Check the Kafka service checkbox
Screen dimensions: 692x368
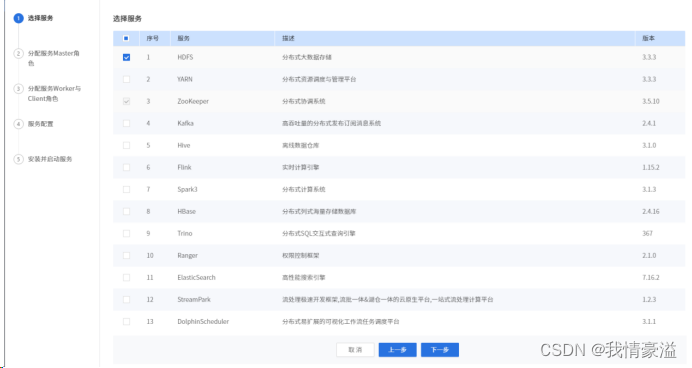pos(126,124)
